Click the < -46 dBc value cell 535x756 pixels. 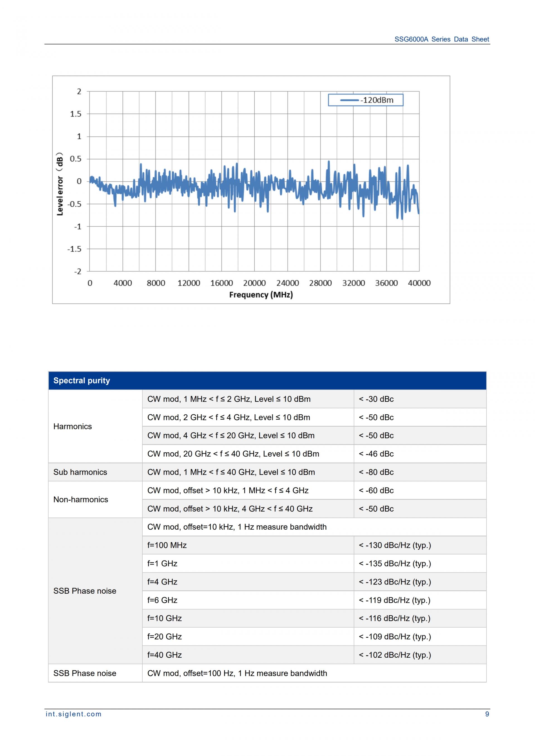376,454
